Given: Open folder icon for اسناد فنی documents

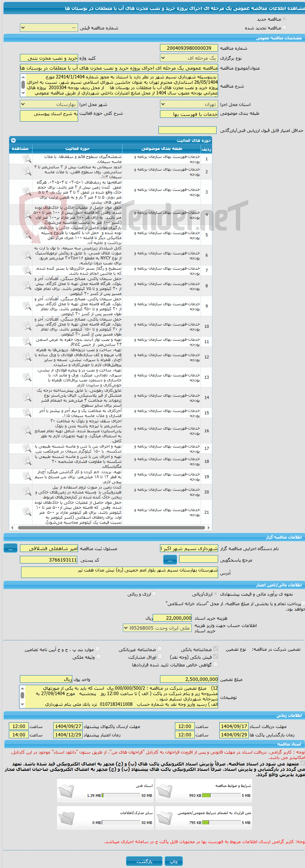Looking at the screenshot, I should point(66,791).
